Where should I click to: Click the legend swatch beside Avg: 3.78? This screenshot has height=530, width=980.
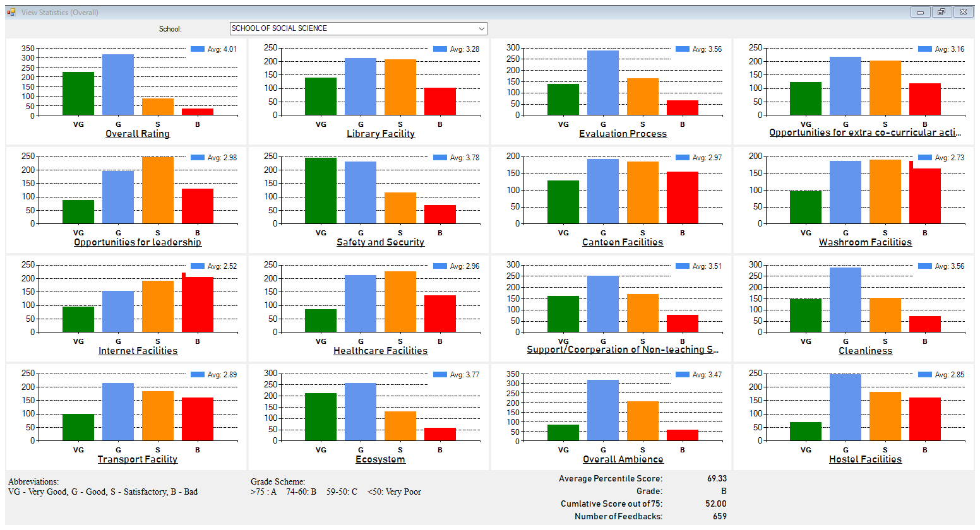pyautogui.click(x=440, y=158)
